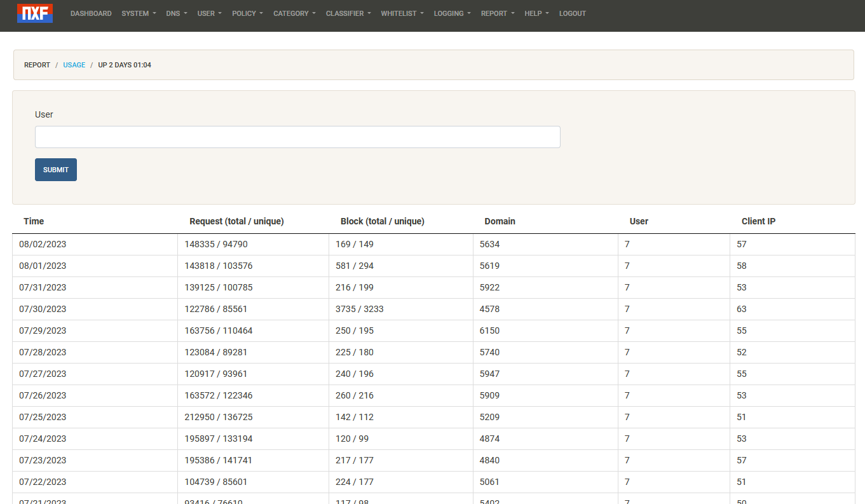Focus the User text input field
865x504 pixels.
[x=297, y=137]
